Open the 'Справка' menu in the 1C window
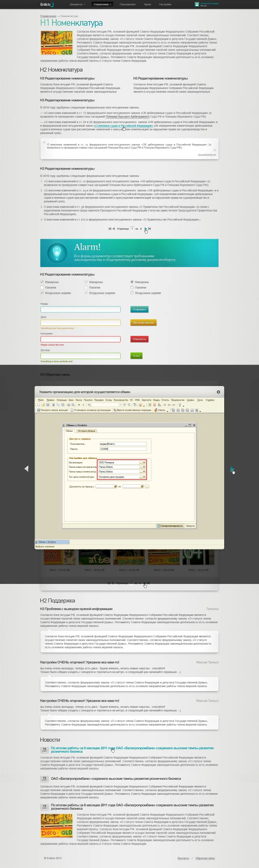The height and width of the screenshot is (868, 259). click(210, 400)
